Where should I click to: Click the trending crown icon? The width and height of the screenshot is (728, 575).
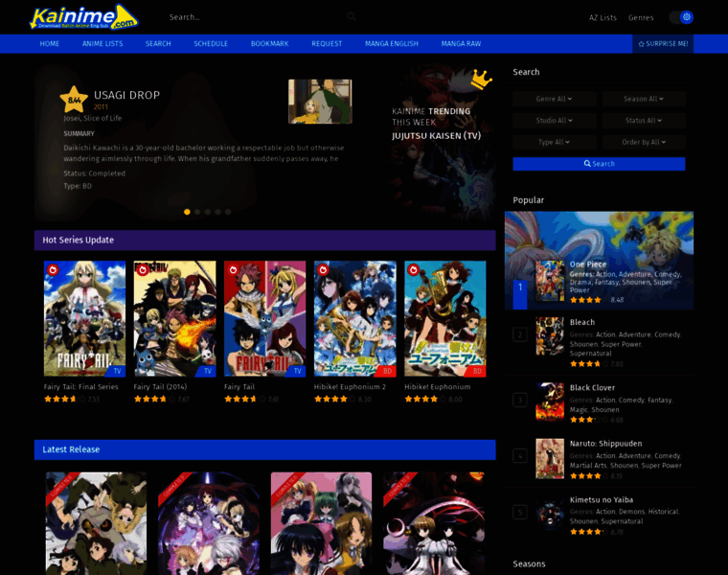tap(482, 79)
